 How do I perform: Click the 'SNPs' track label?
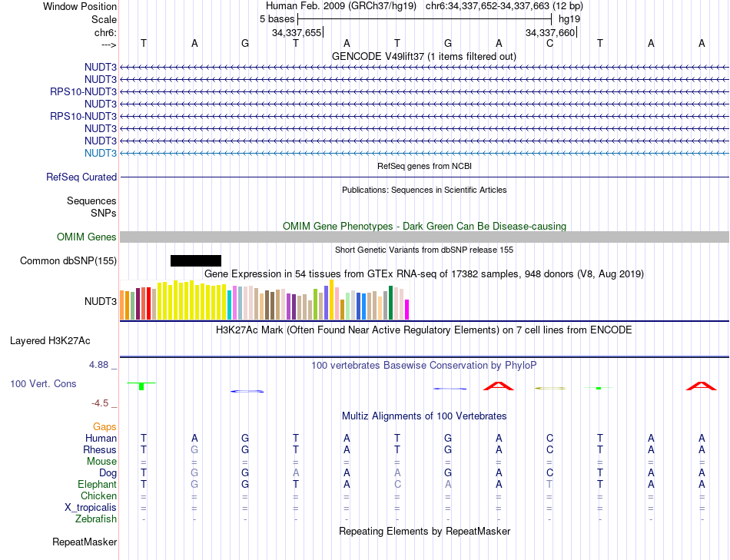(x=104, y=213)
